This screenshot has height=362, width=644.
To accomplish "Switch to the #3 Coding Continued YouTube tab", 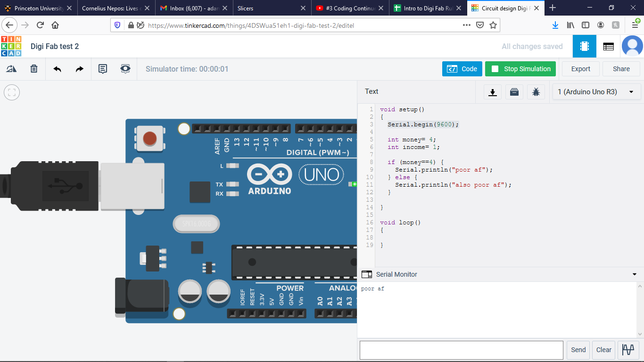I will 350,8.
